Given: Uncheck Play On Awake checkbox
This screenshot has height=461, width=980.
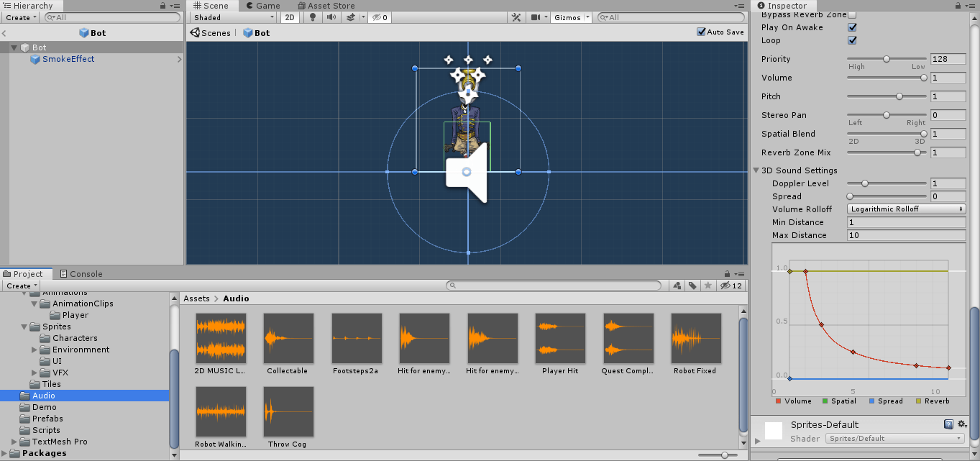Looking at the screenshot, I should tap(852, 27).
